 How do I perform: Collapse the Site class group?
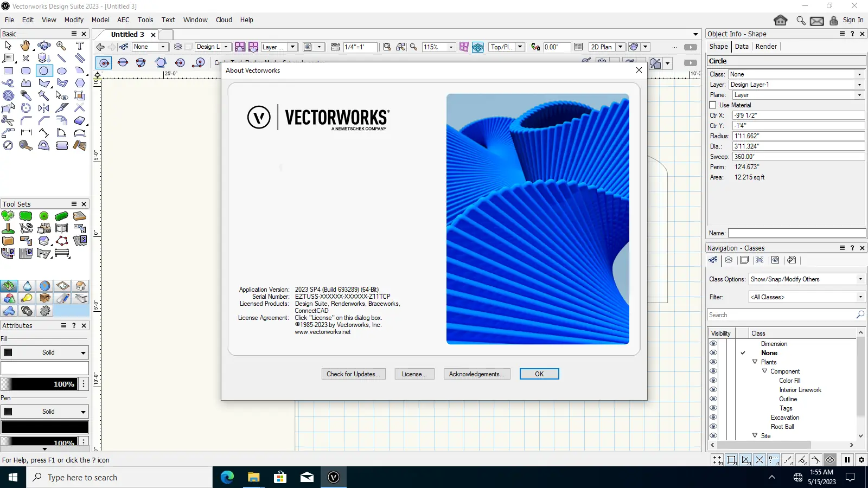(755, 435)
